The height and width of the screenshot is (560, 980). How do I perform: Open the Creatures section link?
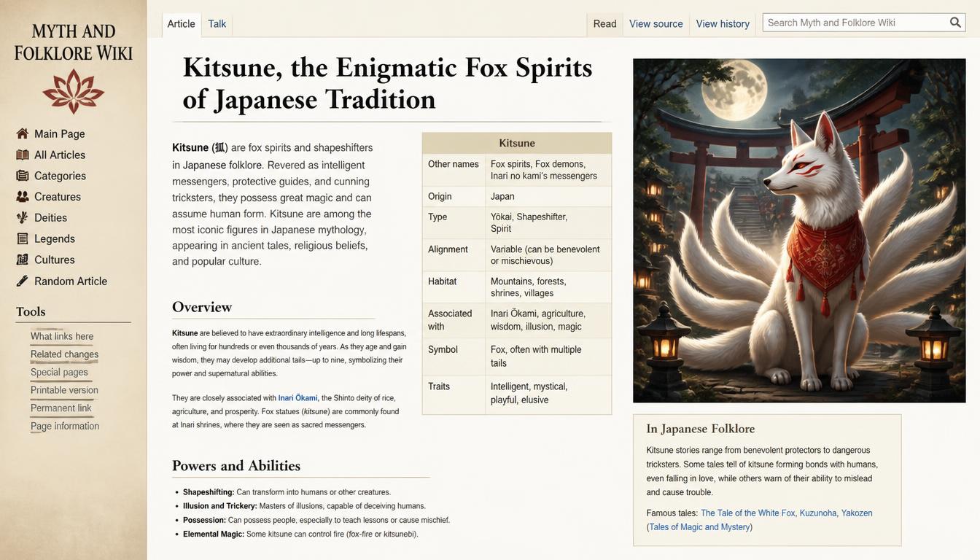point(58,197)
